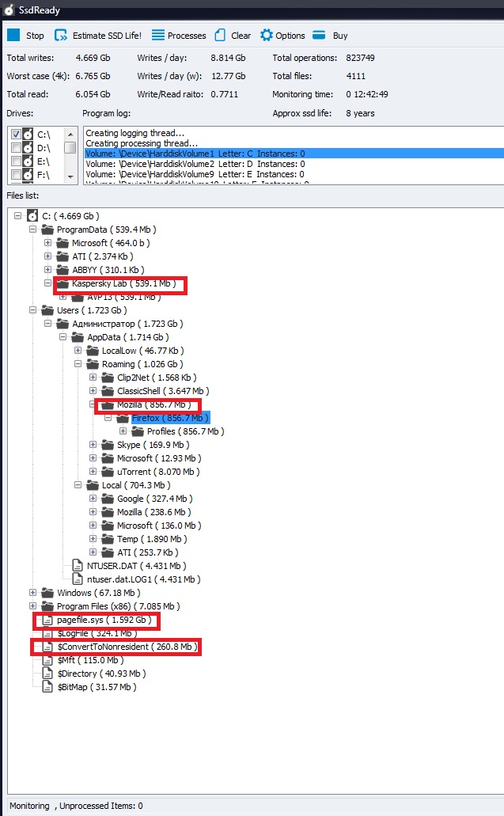The height and width of the screenshot is (816, 504).
Task: Click the Clear page icon
Action: coord(220,35)
